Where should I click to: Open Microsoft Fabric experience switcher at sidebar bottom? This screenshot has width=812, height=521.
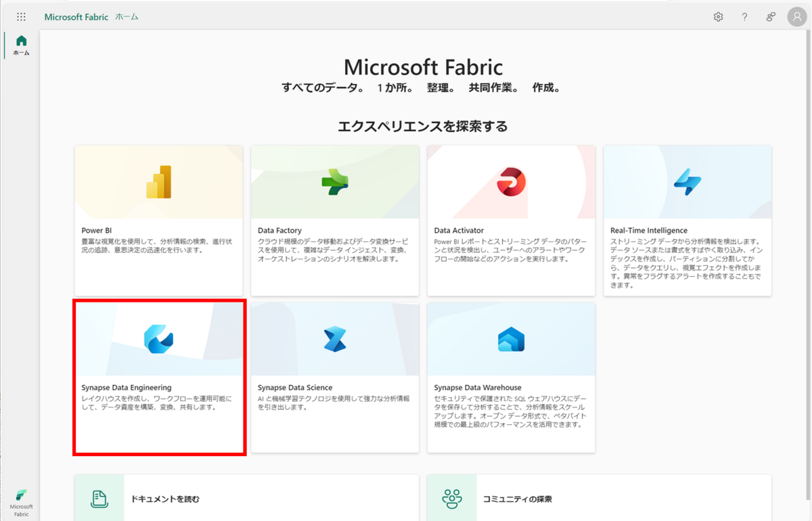[x=21, y=502]
